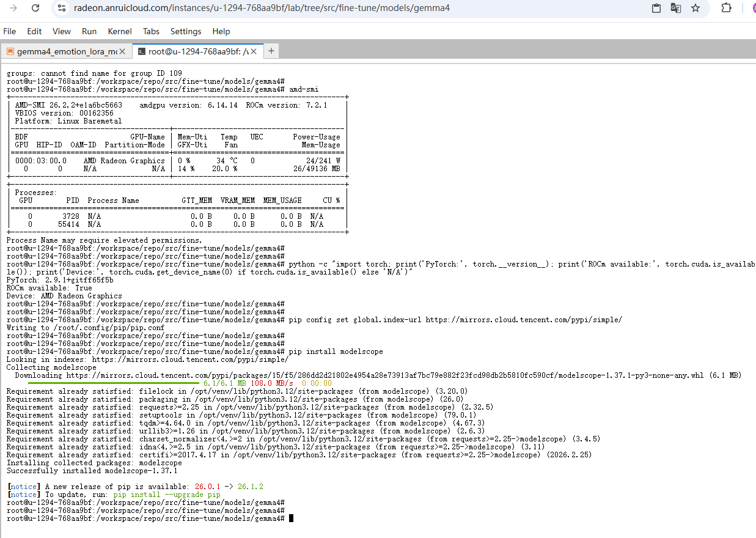Screen dimensions: 756x538
Task: Switch to the root@u-1294 terminal tab
Action: click(197, 51)
